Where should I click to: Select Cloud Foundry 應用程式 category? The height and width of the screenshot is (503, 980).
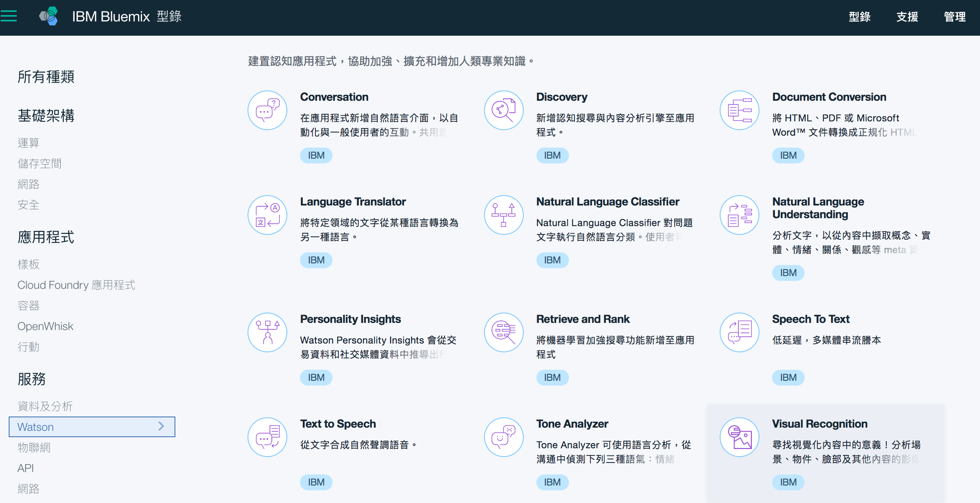point(77,285)
